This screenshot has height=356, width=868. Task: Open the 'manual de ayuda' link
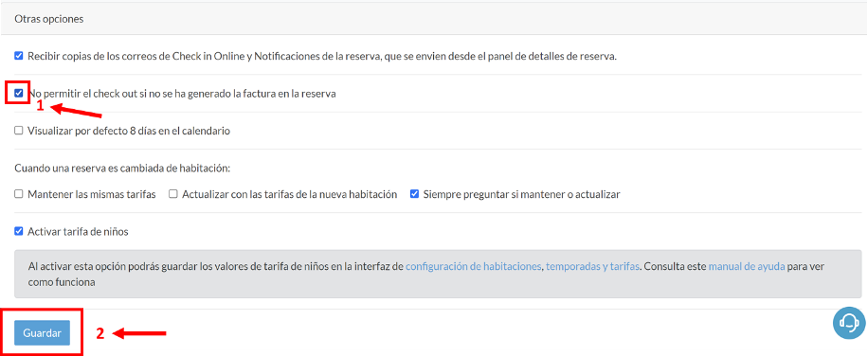pyautogui.click(x=747, y=266)
